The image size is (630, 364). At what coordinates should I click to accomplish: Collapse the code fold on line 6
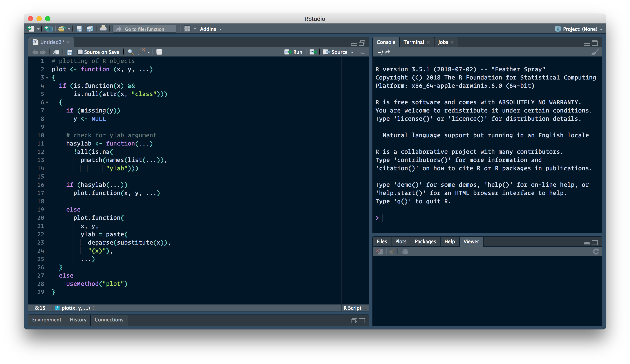[47, 103]
